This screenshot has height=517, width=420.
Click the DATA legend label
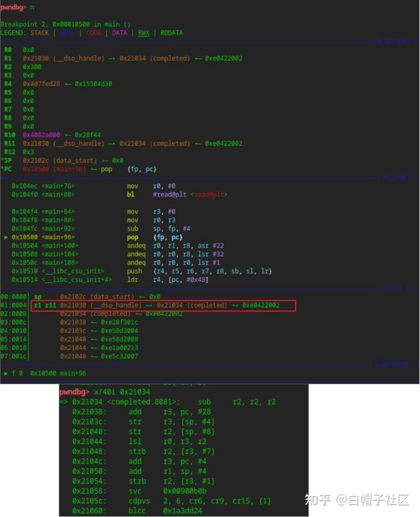120,33
